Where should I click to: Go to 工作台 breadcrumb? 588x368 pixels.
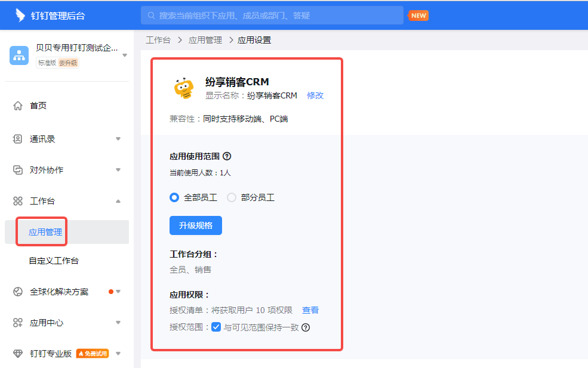click(x=158, y=40)
